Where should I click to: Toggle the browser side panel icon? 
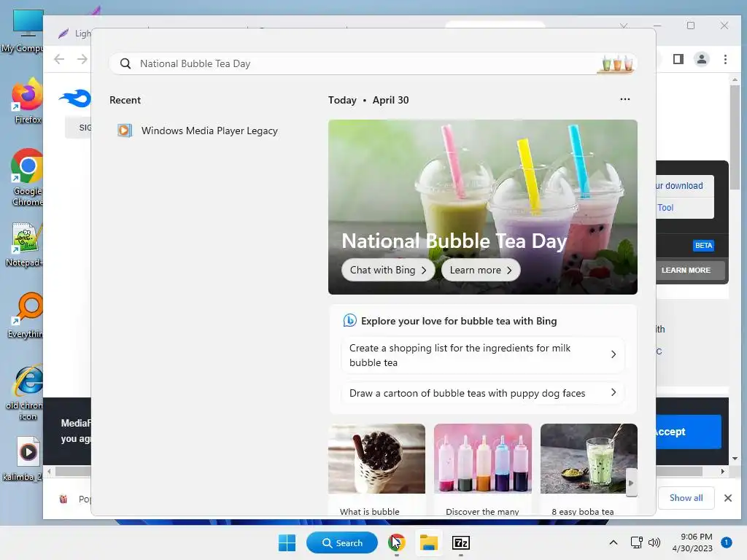[x=678, y=59]
